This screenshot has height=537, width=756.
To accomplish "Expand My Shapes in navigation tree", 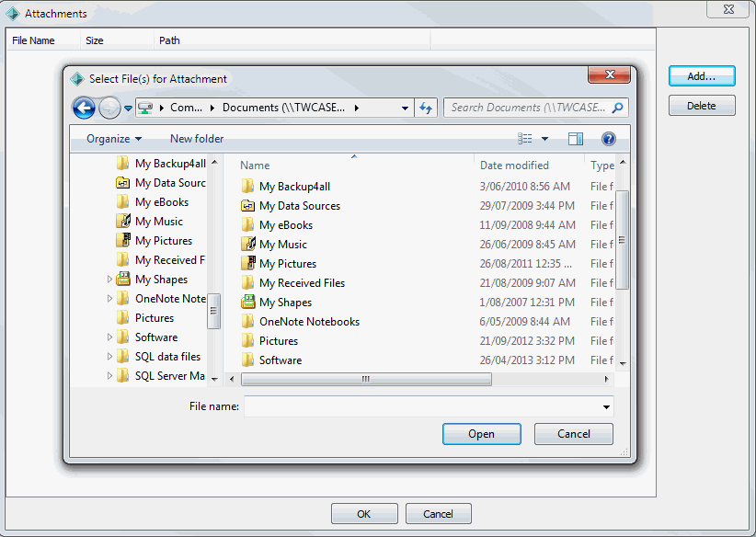I will click(109, 280).
